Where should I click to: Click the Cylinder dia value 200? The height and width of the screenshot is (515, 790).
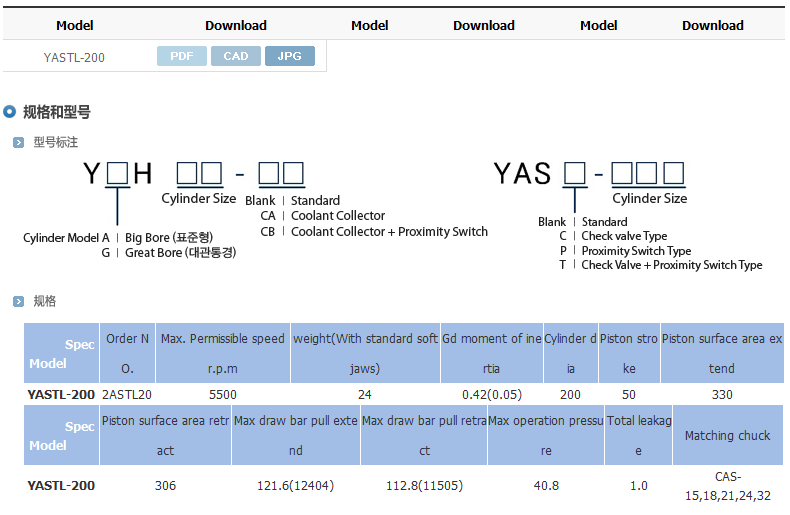click(570, 395)
